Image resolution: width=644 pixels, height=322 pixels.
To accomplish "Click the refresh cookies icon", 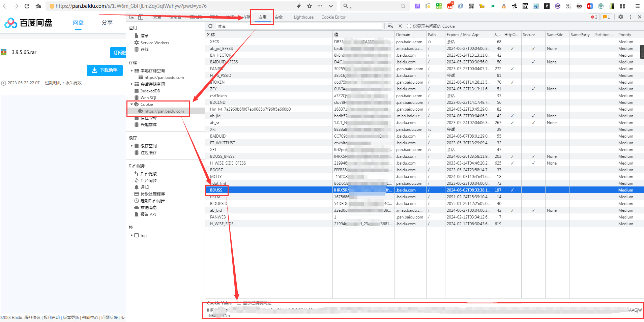I will pos(210,26).
